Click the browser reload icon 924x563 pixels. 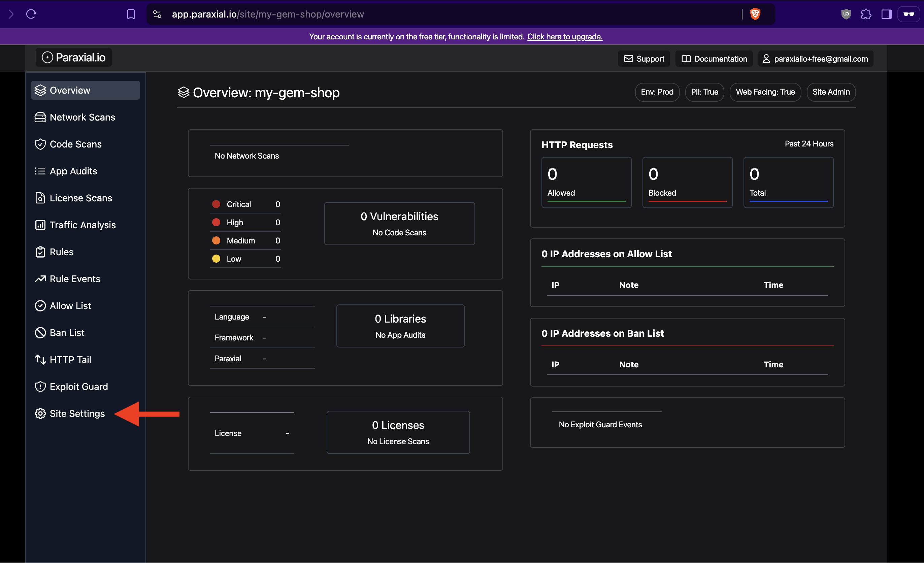click(x=31, y=14)
